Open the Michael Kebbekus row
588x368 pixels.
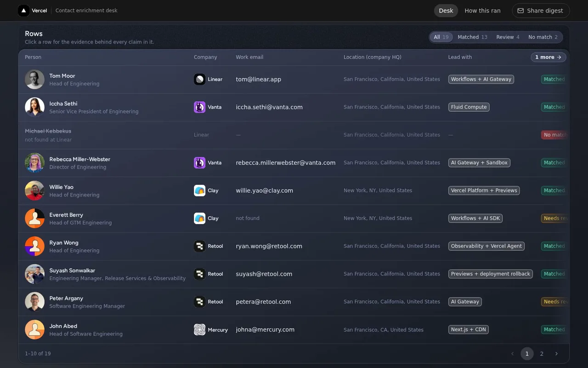click(294, 135)
